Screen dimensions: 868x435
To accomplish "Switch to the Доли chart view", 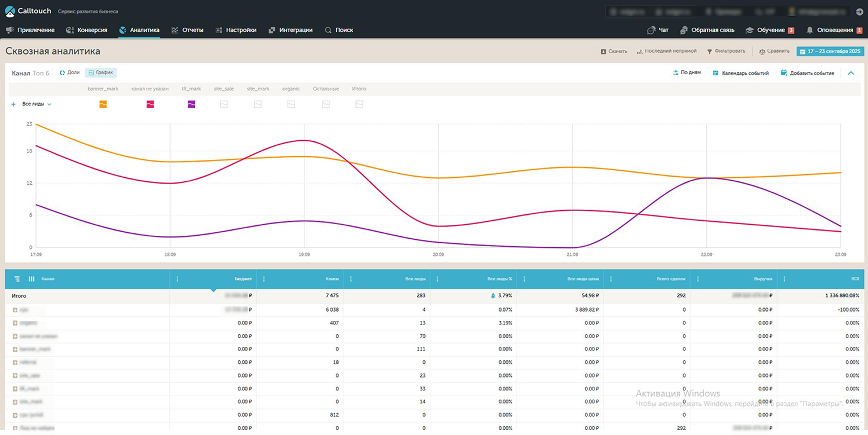I will coord(70,73).
